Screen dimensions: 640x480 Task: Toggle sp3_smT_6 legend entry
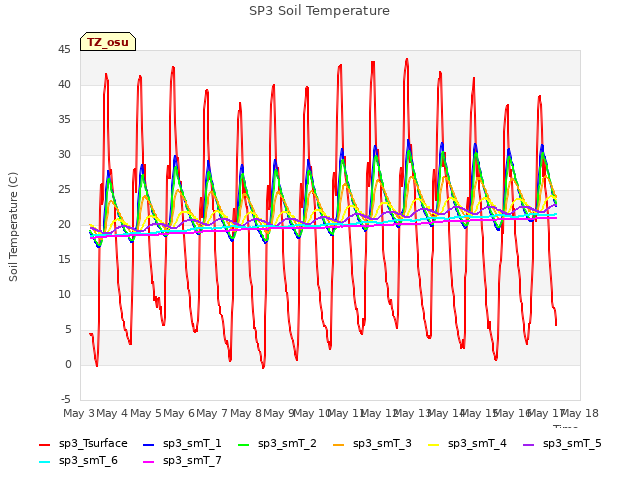78,461
